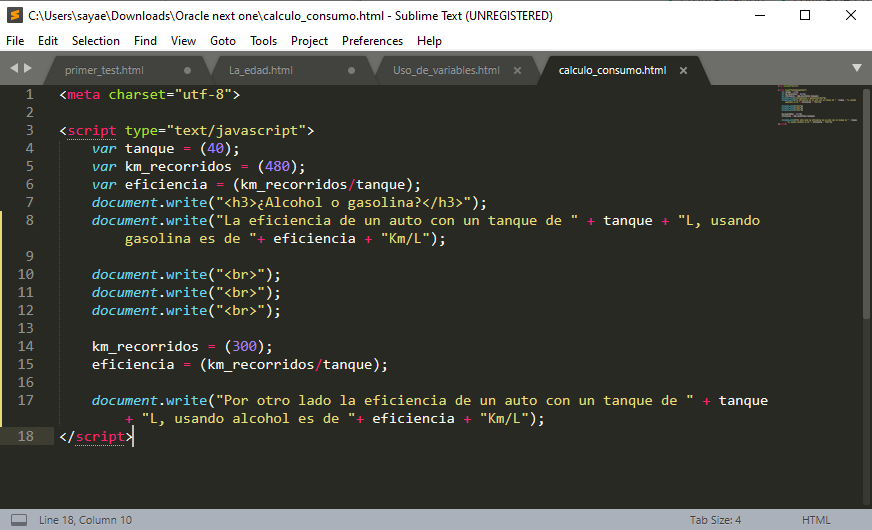Click 'eficiencia' variable declaration on line 6
Image resolution: width=872 pixels, height=530 pixels.
click(166, 185)
